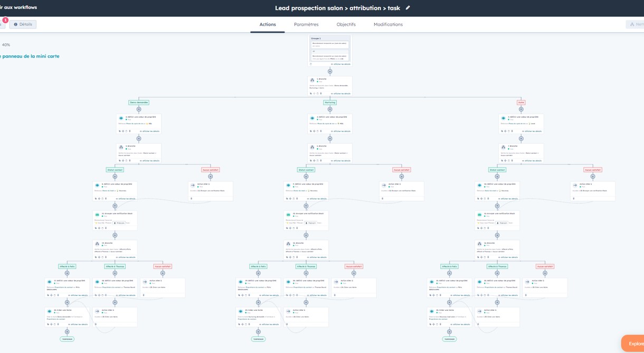The image size is (644, 353).
Task: Click branch icon on Demo demandée's Branche card
Action: (x=121, y=147)
